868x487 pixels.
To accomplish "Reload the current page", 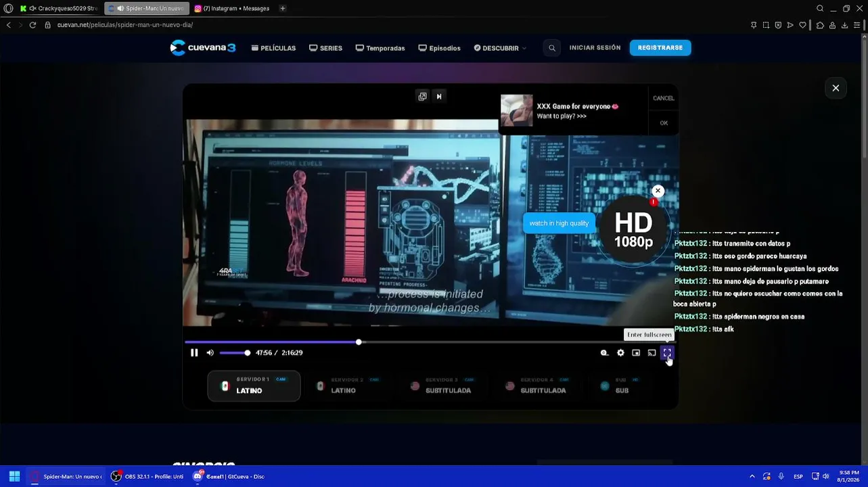I will tap(32, 25).
